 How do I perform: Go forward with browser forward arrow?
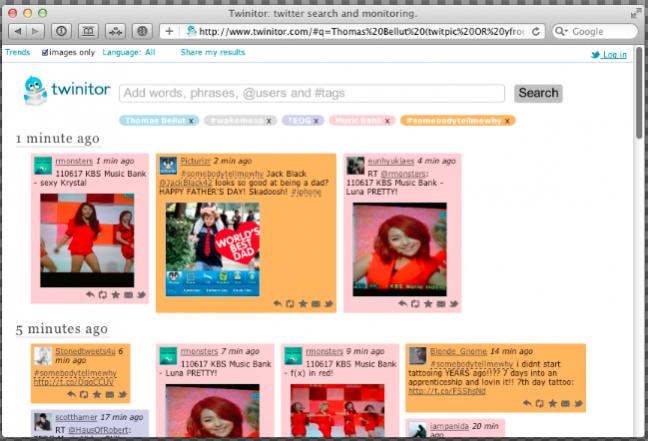(36, 31)
